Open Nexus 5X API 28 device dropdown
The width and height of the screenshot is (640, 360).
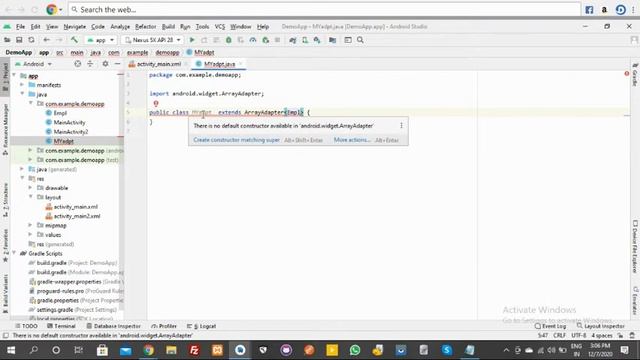[x=153, y=40]
